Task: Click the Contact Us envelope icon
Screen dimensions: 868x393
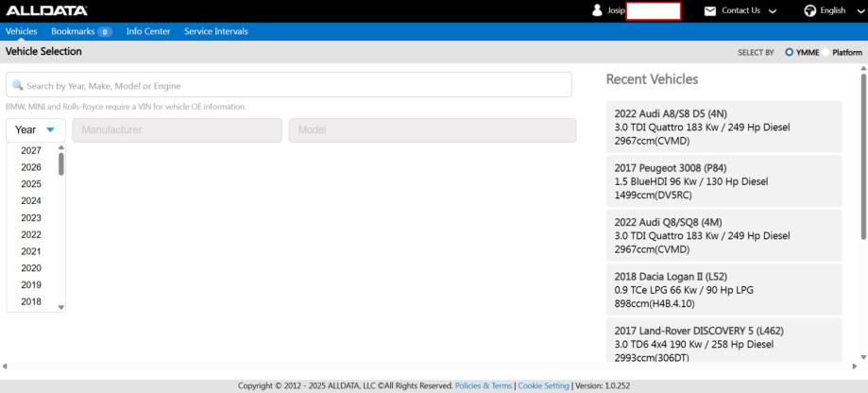Action: tap(709, 11)
